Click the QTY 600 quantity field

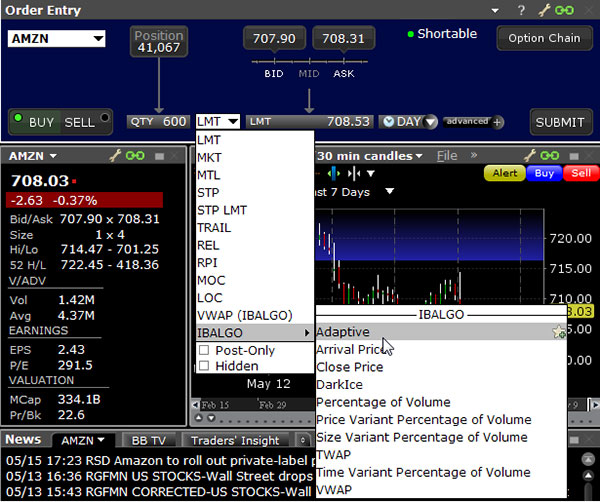point(158,122)
